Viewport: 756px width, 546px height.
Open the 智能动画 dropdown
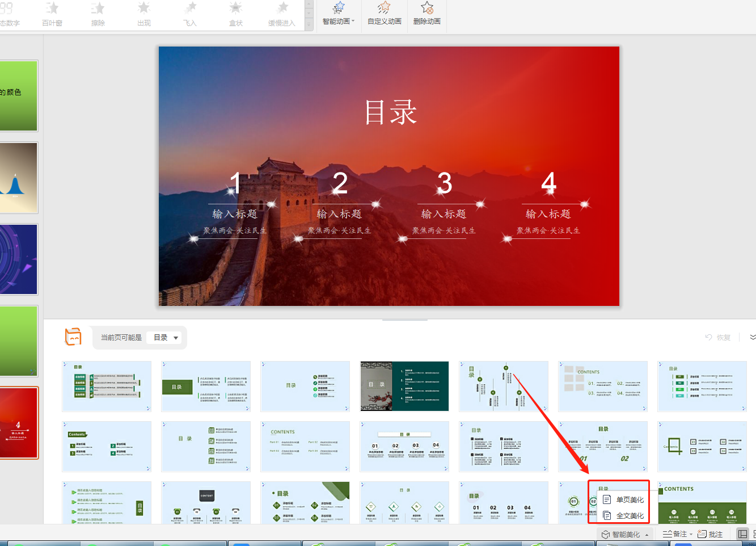(x=339, y=15)
